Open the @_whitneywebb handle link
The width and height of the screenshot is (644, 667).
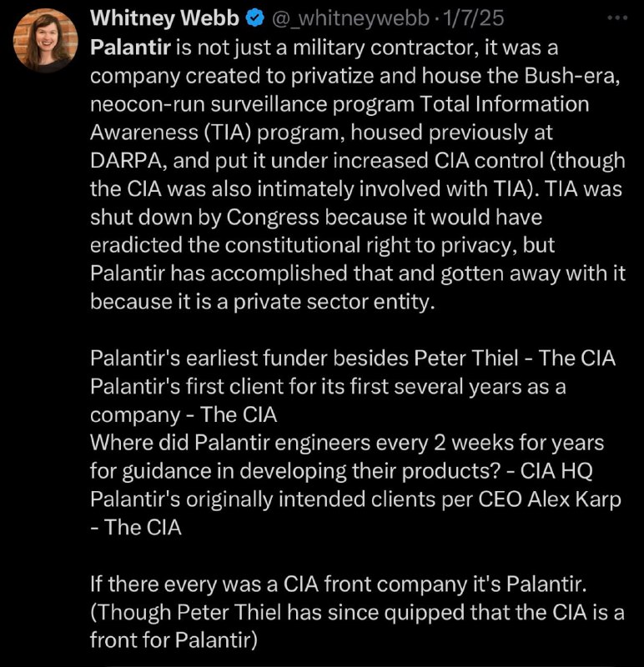coord(350,18)
